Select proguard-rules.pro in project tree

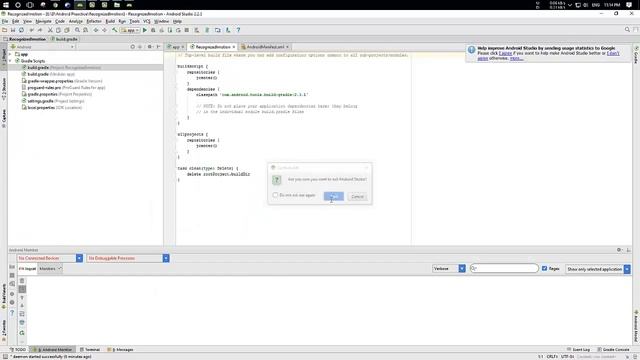[64, 87]
